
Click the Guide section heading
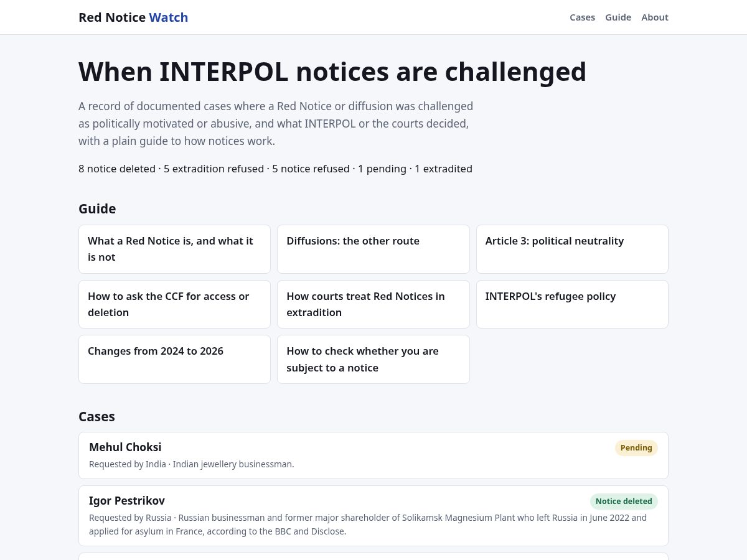click(x=97, y=208)
